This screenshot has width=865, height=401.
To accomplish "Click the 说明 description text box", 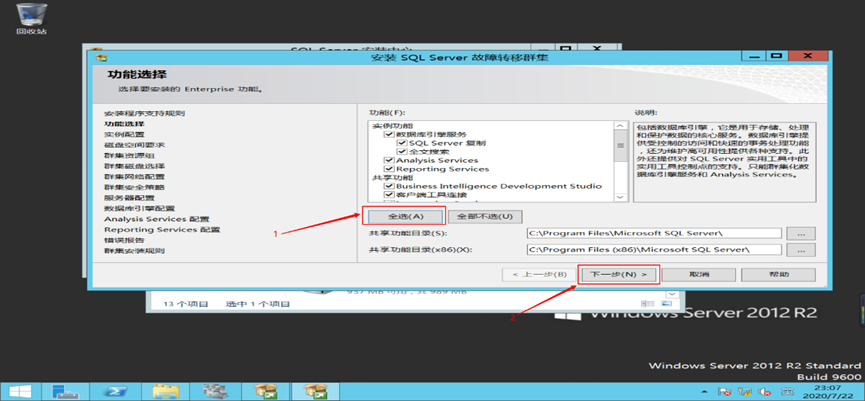I will pos(724,162).
